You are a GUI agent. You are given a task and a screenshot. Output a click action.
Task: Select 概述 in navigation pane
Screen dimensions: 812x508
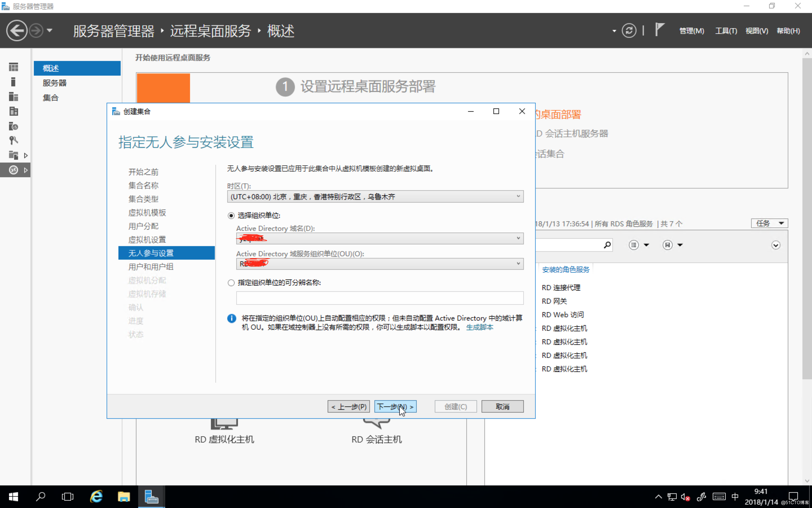[77, 68]
